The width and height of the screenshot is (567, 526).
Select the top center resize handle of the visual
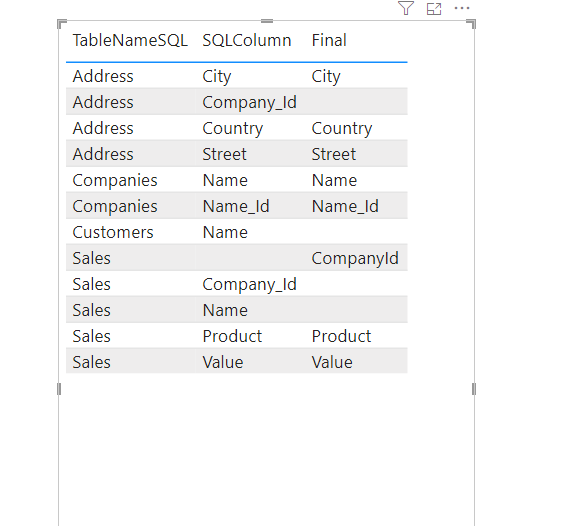267,21
